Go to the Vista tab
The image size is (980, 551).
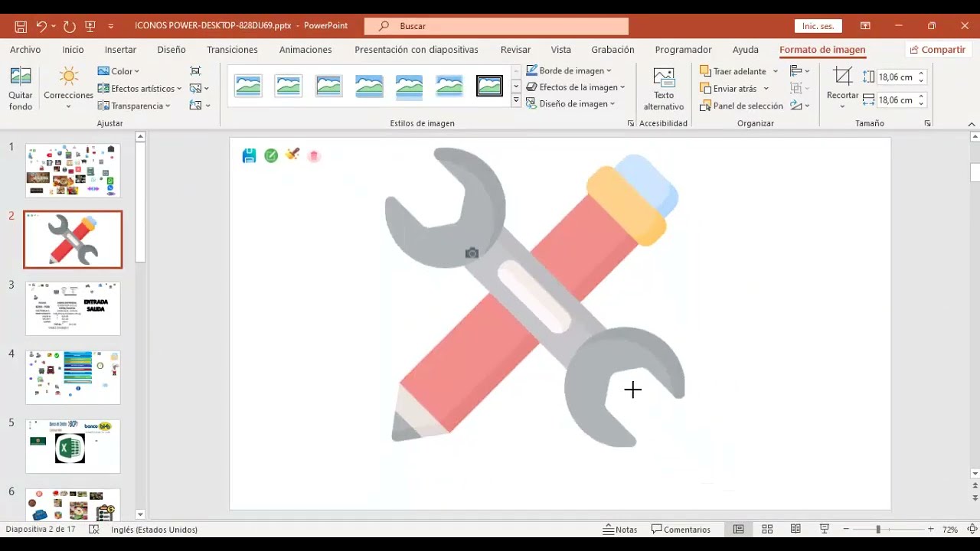tap(561, 50)
